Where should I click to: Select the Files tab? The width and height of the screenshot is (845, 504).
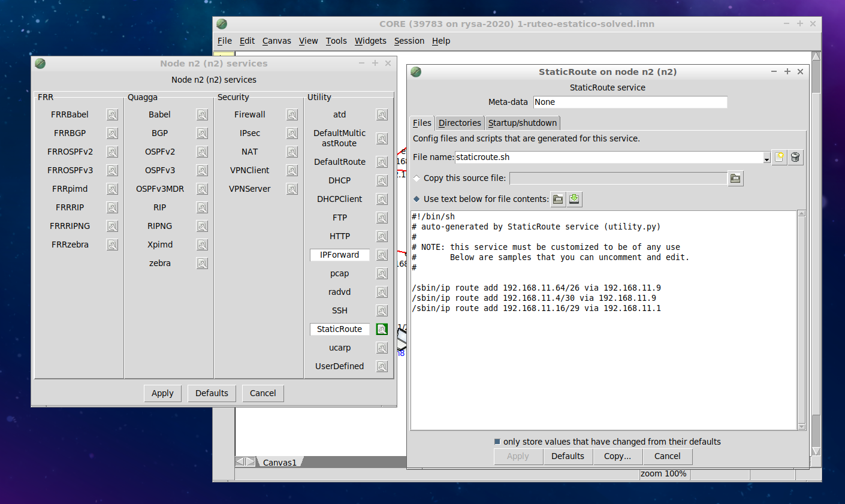pos(422,123)
